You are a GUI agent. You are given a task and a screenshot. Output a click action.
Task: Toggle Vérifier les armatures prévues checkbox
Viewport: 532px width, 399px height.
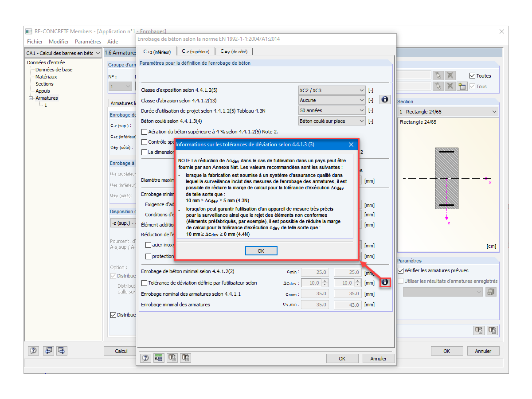click(401, 270)
